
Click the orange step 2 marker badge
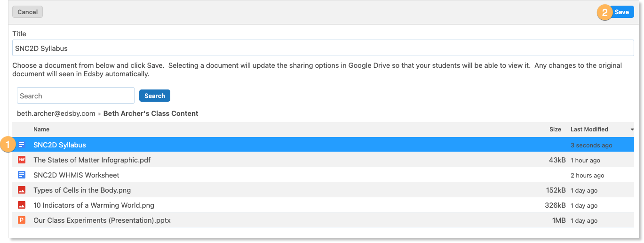tap(605, 12)
